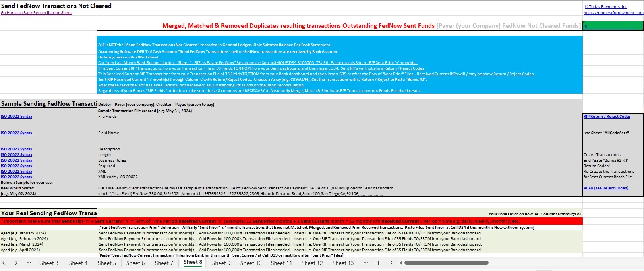
Task: Click the horizontal scrollbar left arrow
Action: 401,263
